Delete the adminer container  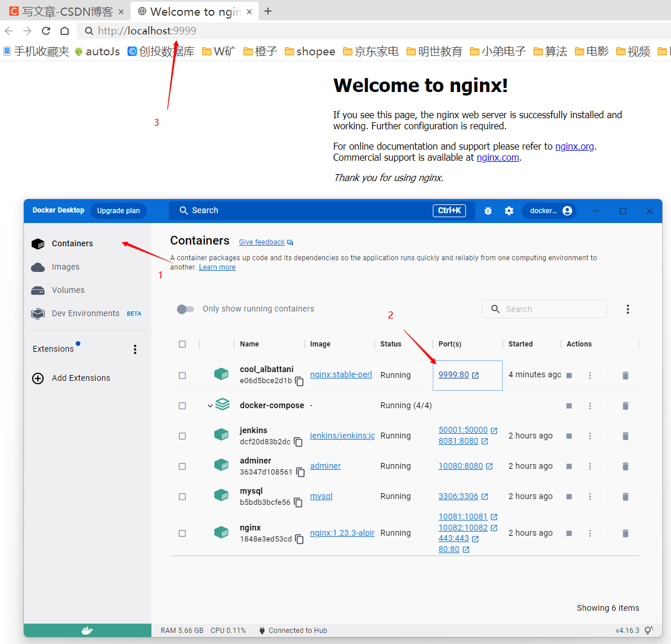625,466
